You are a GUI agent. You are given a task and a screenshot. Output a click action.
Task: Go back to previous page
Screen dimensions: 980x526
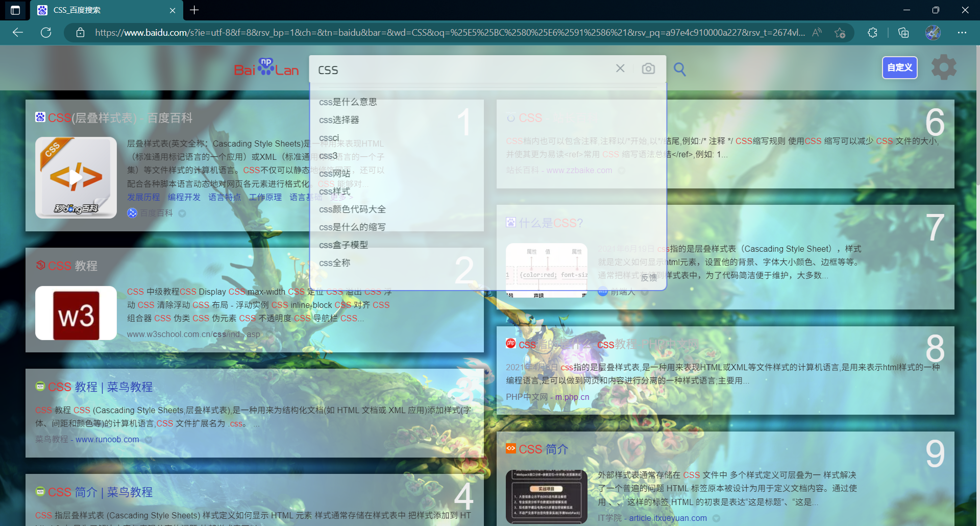pos(18,33)
